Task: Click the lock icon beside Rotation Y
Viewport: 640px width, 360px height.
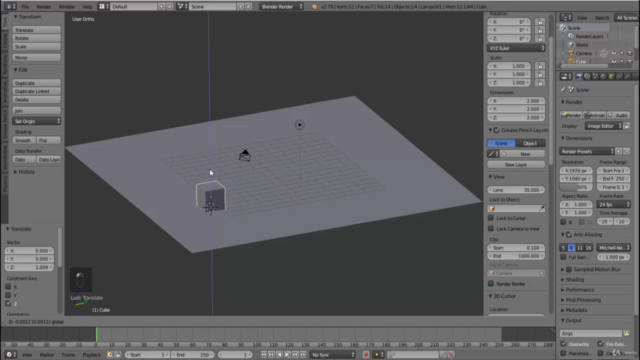Action: 540,30
